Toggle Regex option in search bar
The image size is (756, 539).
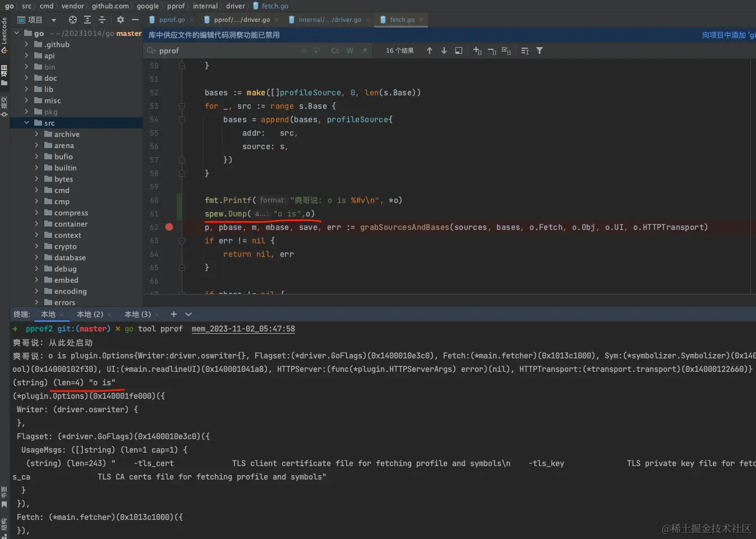click(x=365, y=50)
